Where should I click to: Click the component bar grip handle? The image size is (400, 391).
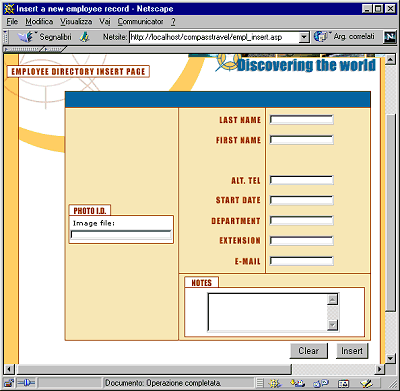pyautogui.click(x=260, y=384)
